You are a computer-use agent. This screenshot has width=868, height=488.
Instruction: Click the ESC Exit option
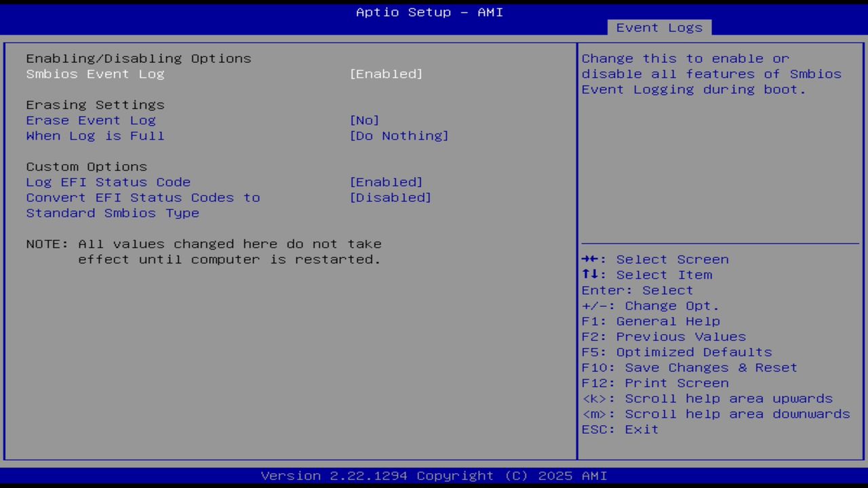point(619,429)
